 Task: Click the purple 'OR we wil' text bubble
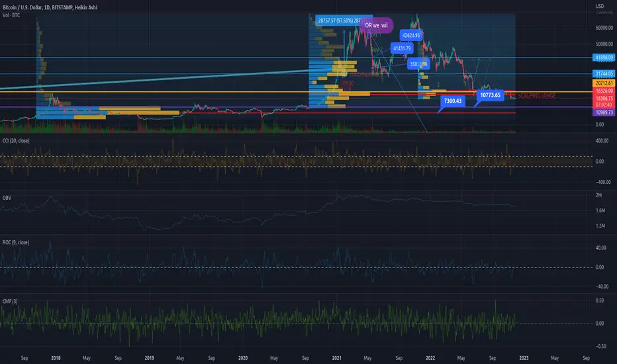tap(376, 25)
